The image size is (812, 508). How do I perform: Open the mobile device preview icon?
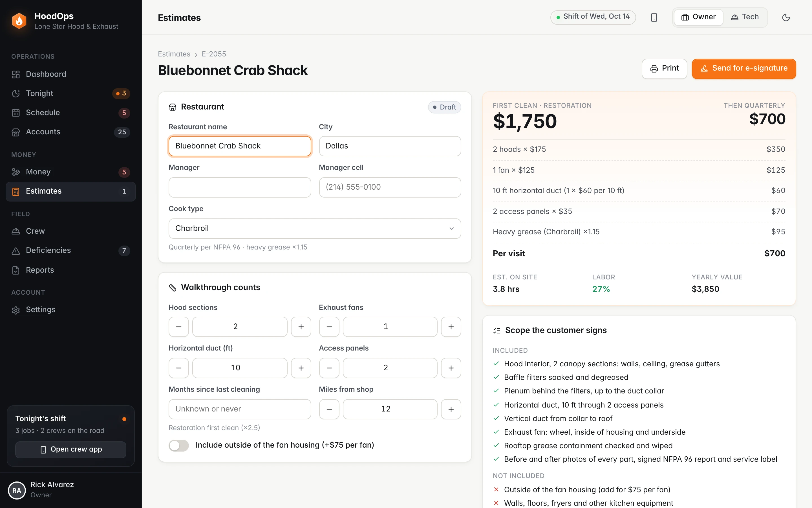tap(654, 17)
